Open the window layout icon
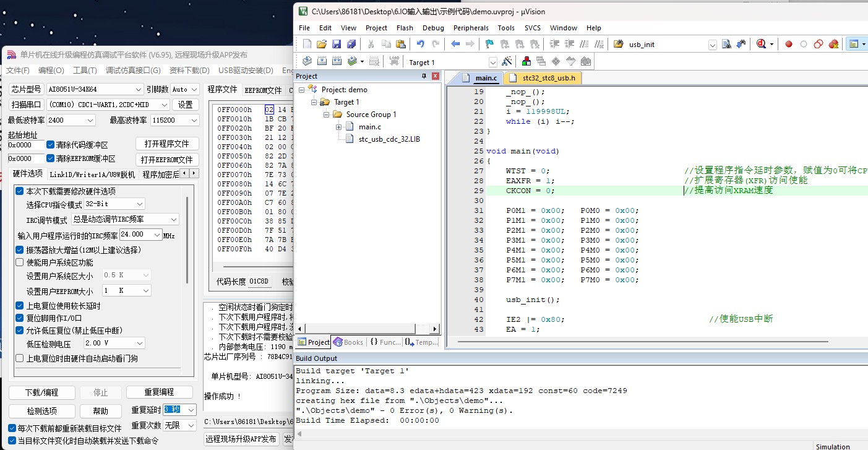Image resolution: width=868 pixels, height=450 pixels. pos(854,44)
